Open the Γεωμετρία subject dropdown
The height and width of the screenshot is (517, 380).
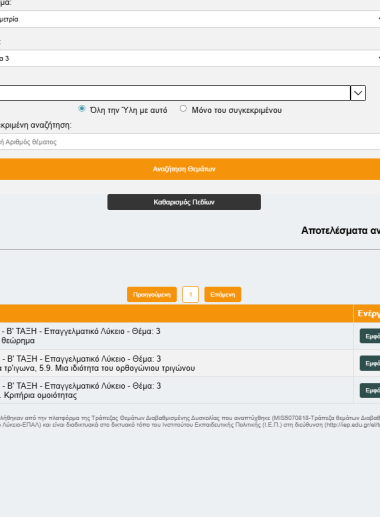coord(190,19)
